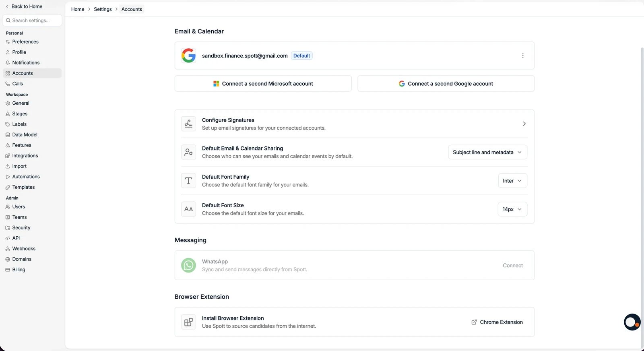
Task: Open the chat widget bubble
Action: point(632,322)
